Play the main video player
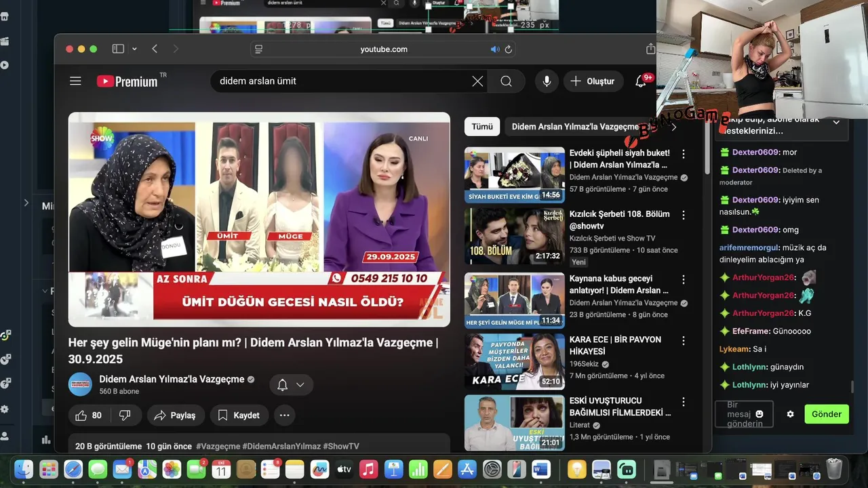 pyautogui.click(x=259, y=220)
